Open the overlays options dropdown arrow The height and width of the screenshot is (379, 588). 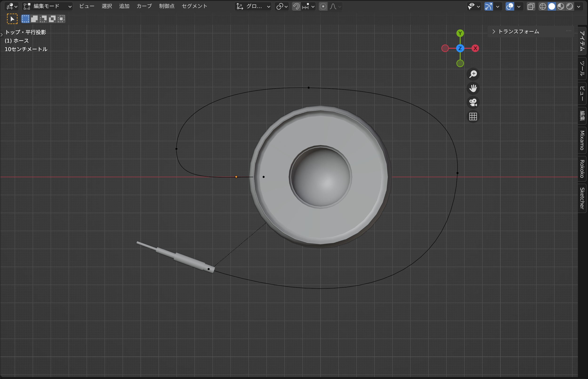[519, 6]
